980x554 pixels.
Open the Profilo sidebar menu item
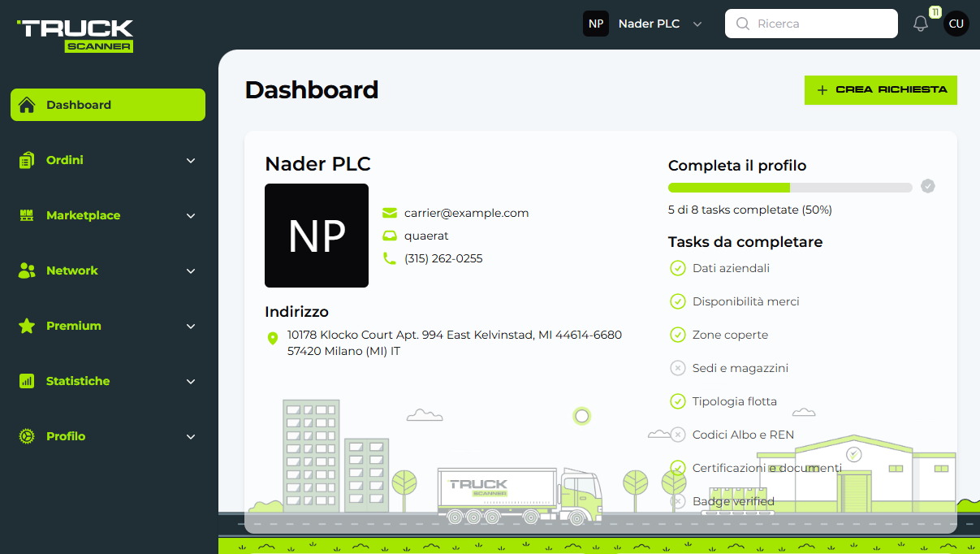pos(66,436)
